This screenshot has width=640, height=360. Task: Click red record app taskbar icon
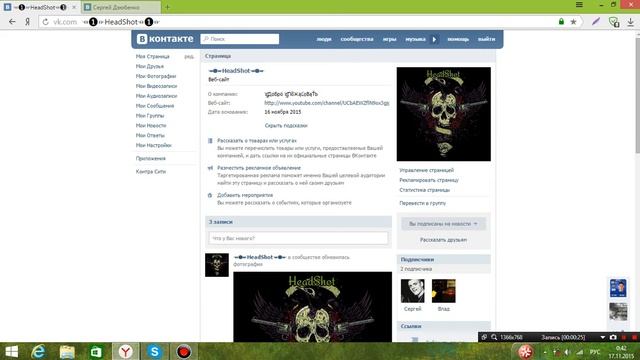point(184,351)
